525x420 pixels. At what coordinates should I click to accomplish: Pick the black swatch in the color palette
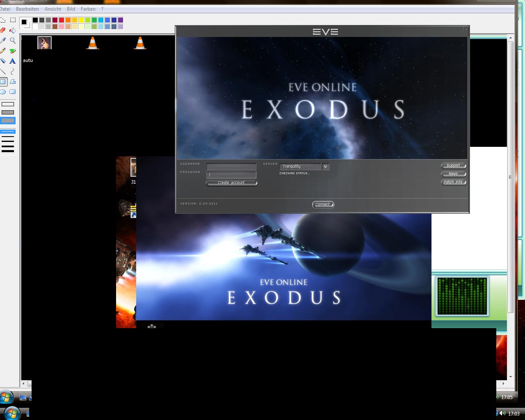[35, 20]
